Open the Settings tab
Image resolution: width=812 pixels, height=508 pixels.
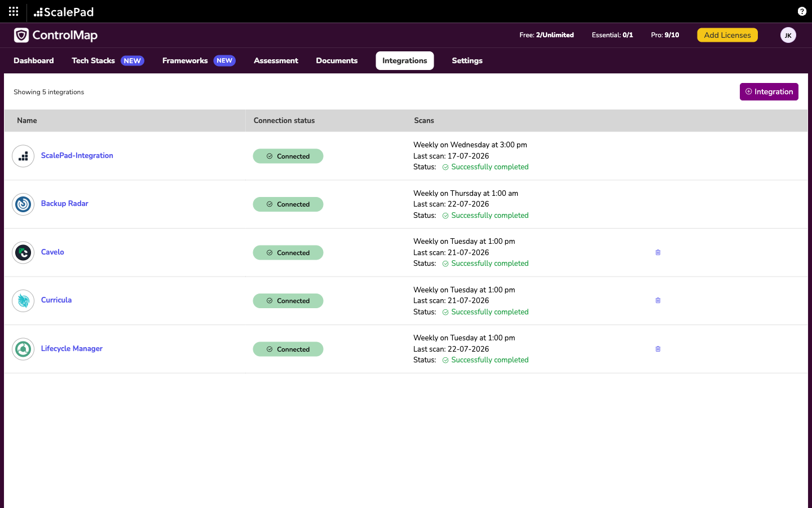(467, 60)
